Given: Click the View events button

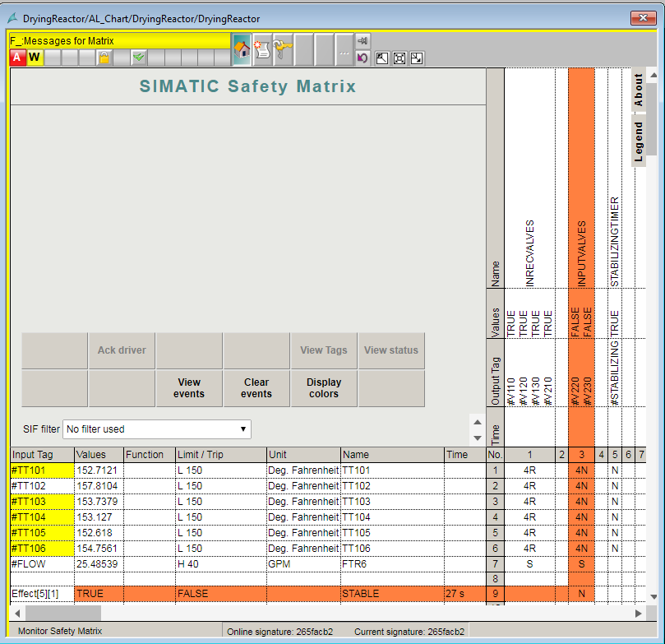Looking at the screenshot, I should coord(189,388).
